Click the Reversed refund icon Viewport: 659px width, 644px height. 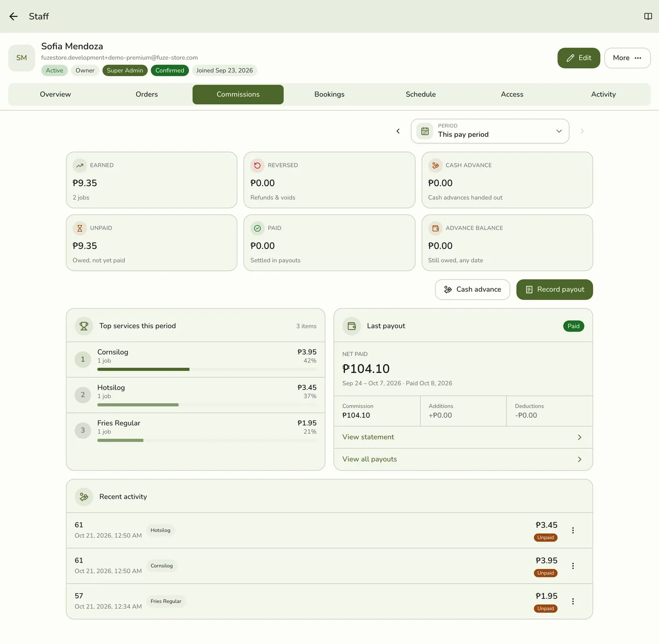[257, 165]
